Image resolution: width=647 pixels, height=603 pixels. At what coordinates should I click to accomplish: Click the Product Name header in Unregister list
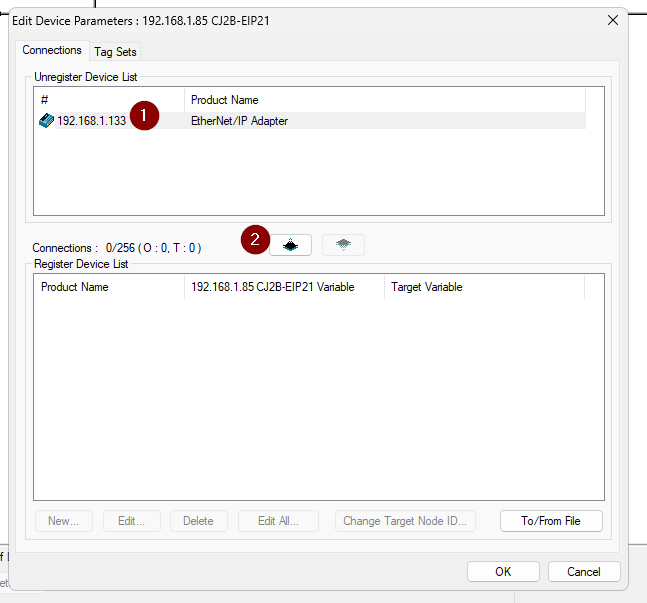point(385,100)
